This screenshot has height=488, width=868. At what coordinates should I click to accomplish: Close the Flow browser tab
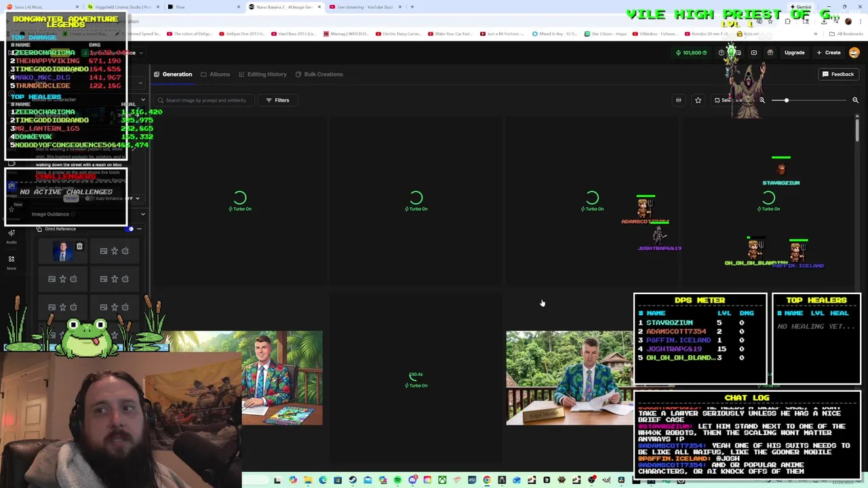[238, 7]
